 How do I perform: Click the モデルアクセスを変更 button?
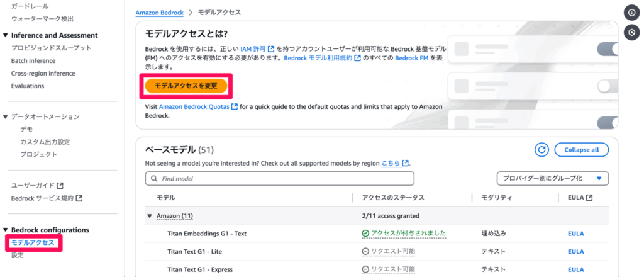pos(186,86)
